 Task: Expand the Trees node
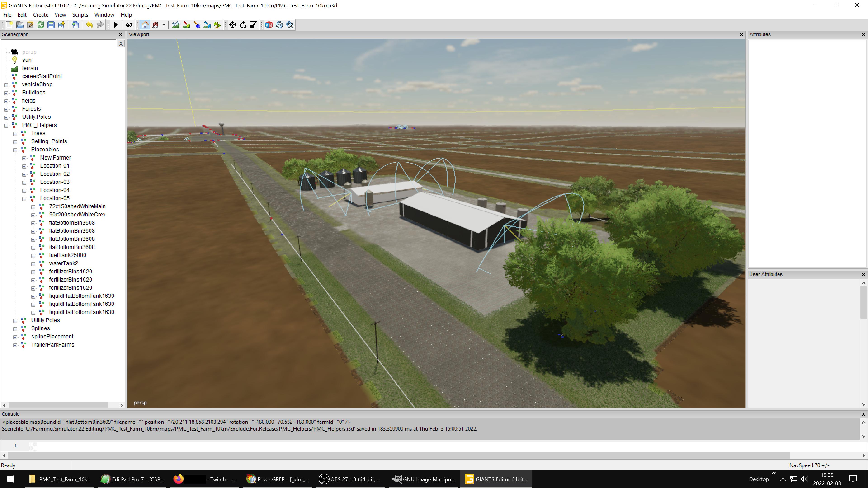coord(15,134)
